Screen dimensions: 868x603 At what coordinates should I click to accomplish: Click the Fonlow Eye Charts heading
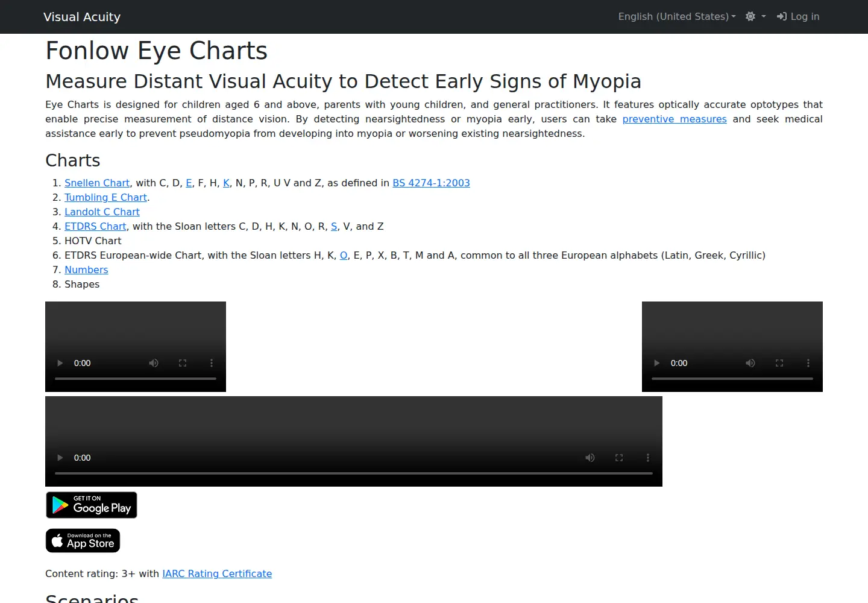(157, 51)
